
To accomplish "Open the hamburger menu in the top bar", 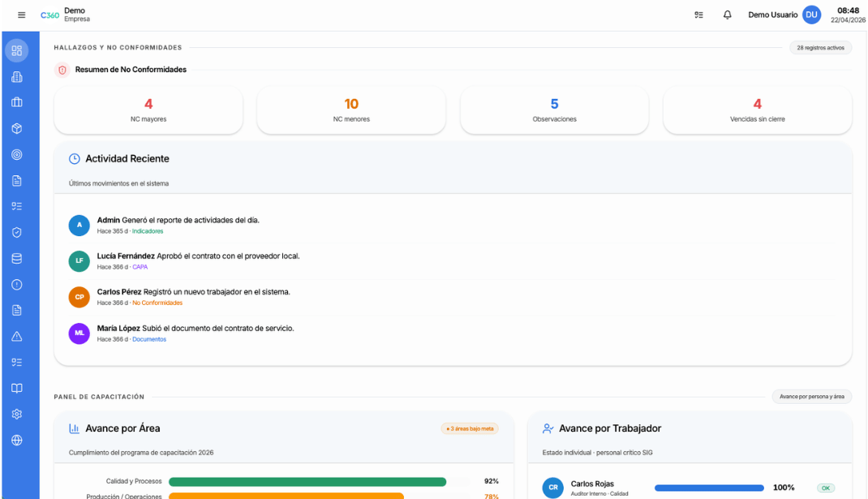I will pos(22,15).
